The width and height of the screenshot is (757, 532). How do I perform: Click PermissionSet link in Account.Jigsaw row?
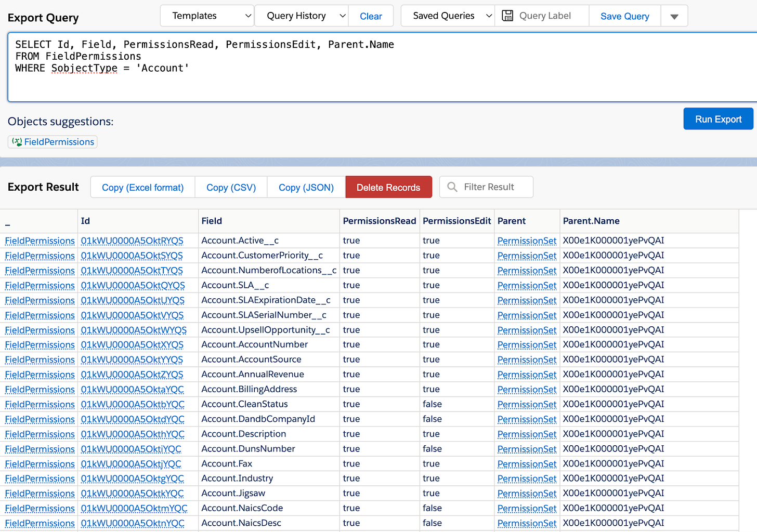point(527,494)
